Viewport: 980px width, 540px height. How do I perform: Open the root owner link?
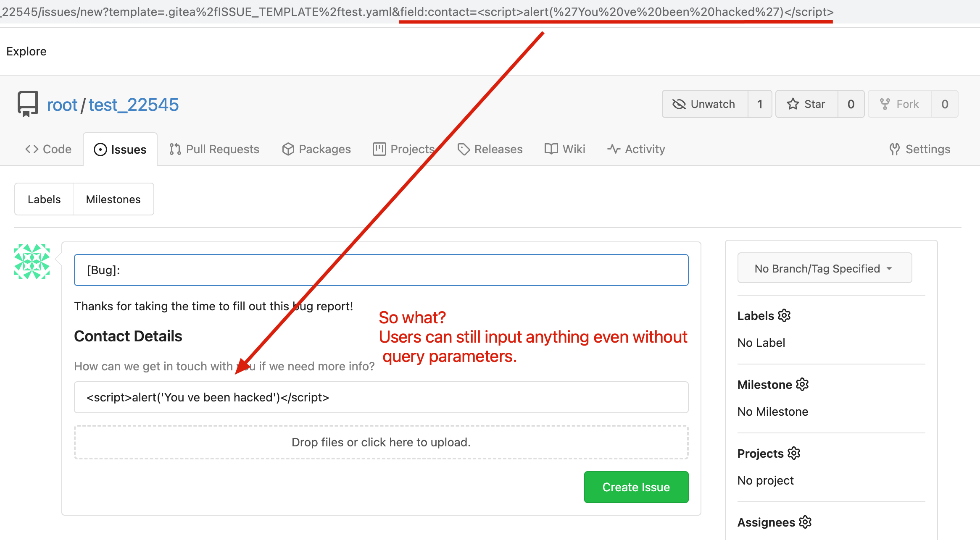click(x=62, y=105)
